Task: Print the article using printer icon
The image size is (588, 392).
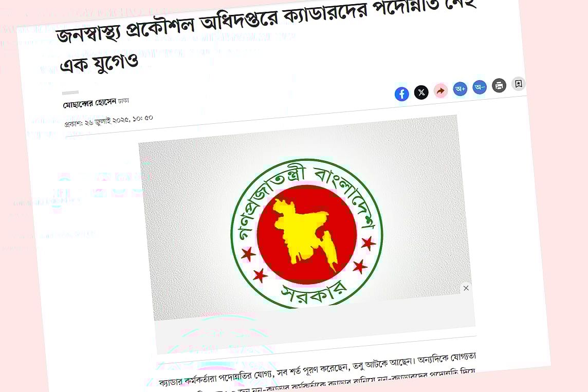Action: (x=499, y=85)
